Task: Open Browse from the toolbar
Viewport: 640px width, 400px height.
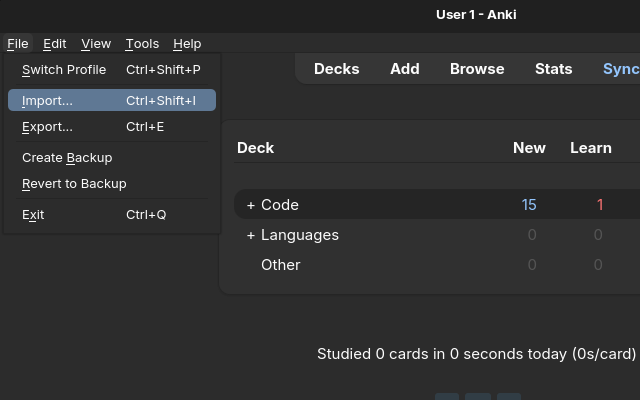Action: click(477, 69)
